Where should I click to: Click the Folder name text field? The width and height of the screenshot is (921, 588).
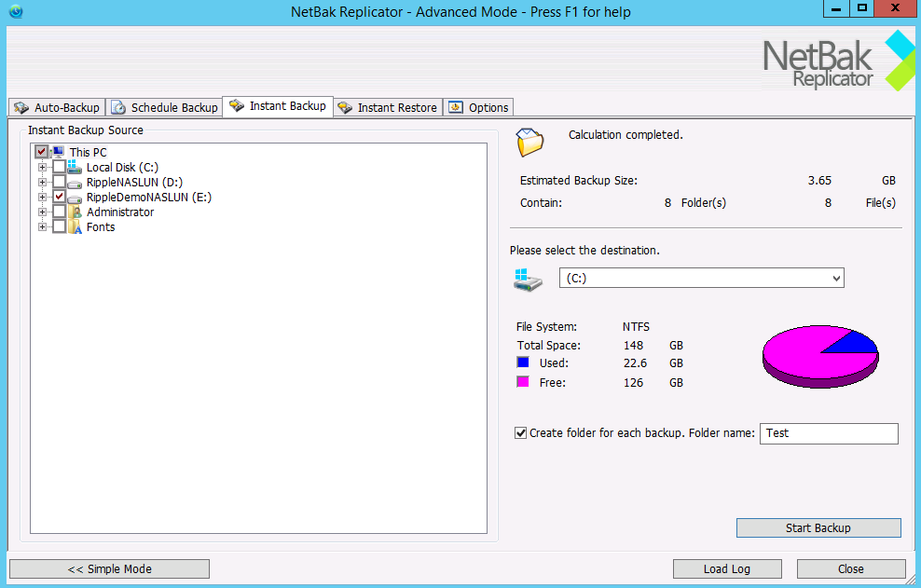[829, 433]
